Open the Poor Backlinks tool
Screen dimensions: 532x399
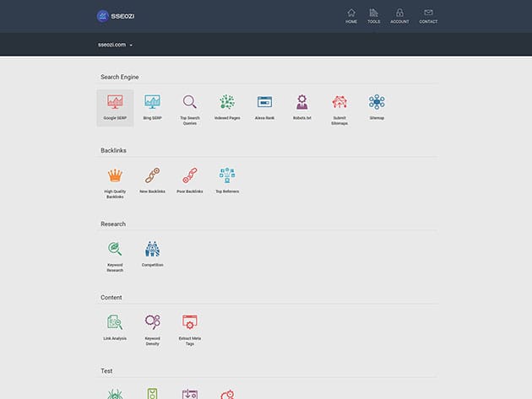point(189,181)
